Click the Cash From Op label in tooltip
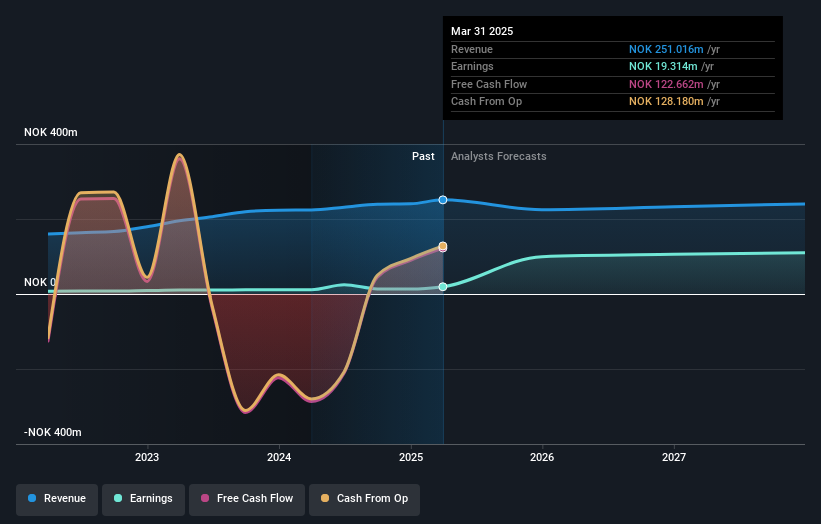Screen dimensions: 821x524 [x=486, y=102]
